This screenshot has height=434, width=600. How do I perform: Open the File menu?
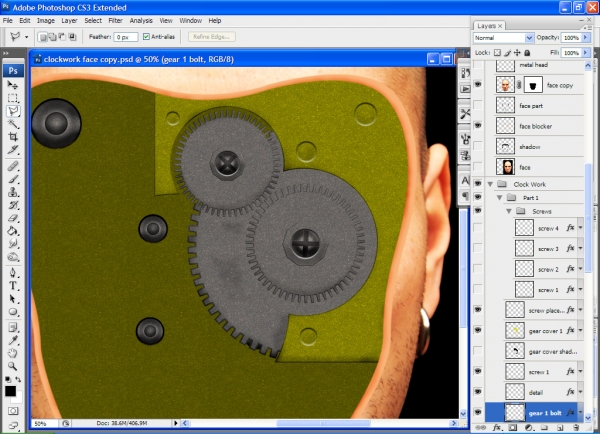[x=8, y=21]
